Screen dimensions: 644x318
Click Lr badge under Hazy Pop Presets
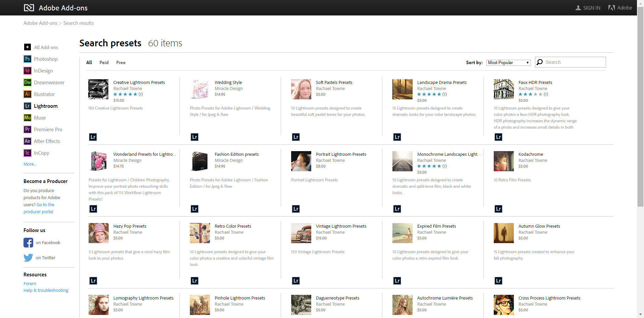pos(93,281)
